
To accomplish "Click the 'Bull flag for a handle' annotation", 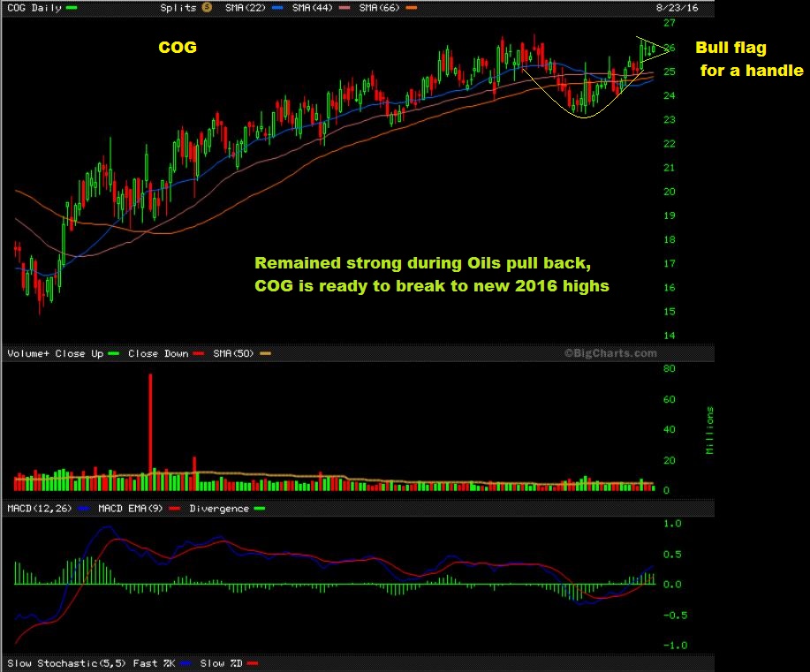I will [749, 59].
